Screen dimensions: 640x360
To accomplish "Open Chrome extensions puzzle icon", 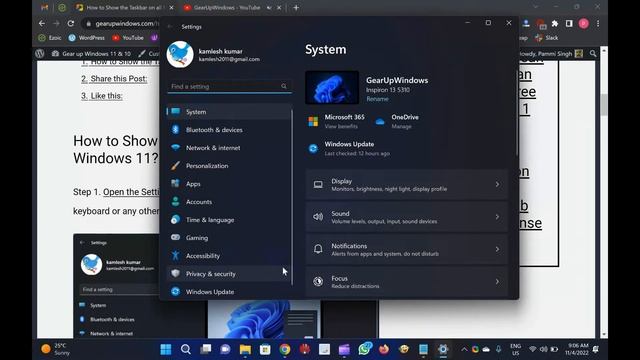I will 555,24.
